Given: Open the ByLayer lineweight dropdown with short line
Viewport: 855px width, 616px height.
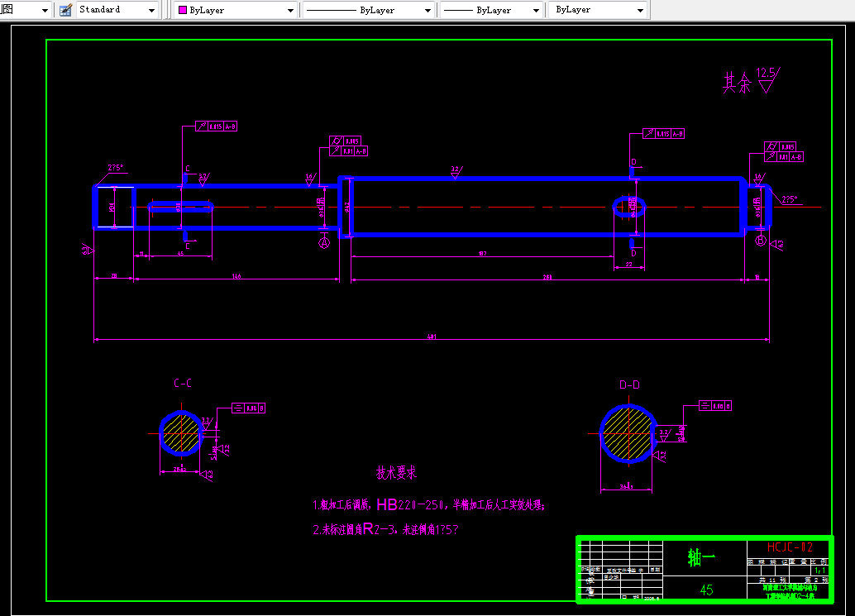Looking at the screenshot, I should [491, 10].
